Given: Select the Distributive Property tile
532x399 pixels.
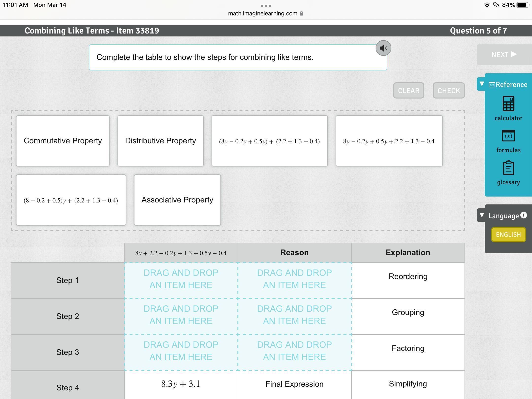Looking at the screenshot, I should point(160,141).
